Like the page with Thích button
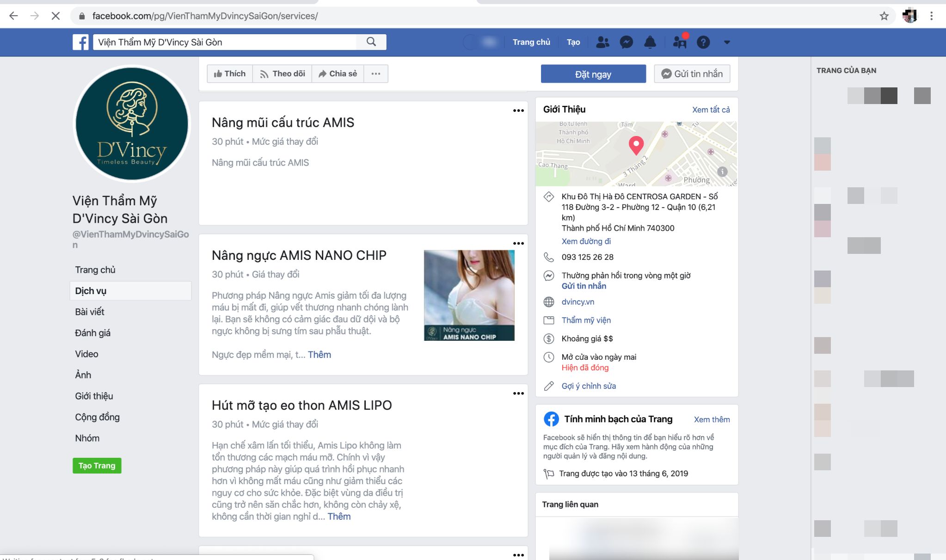 (230, 74)
